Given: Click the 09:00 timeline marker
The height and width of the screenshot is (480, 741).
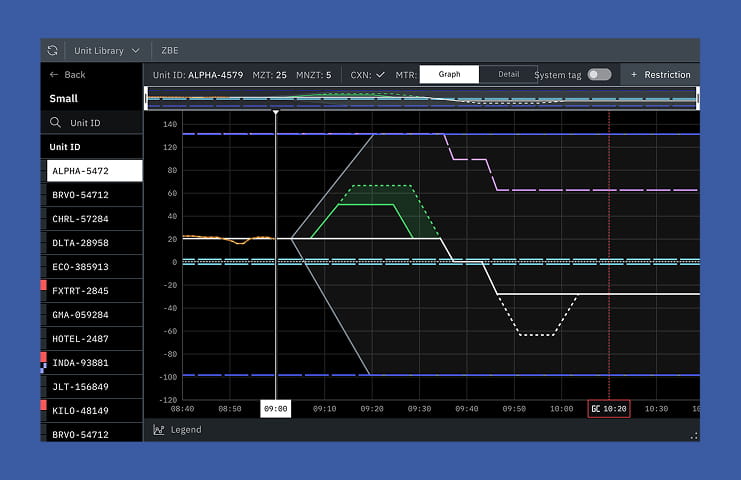Looking at the screenshot, I should pyautogui.click(x=275, y=409).
